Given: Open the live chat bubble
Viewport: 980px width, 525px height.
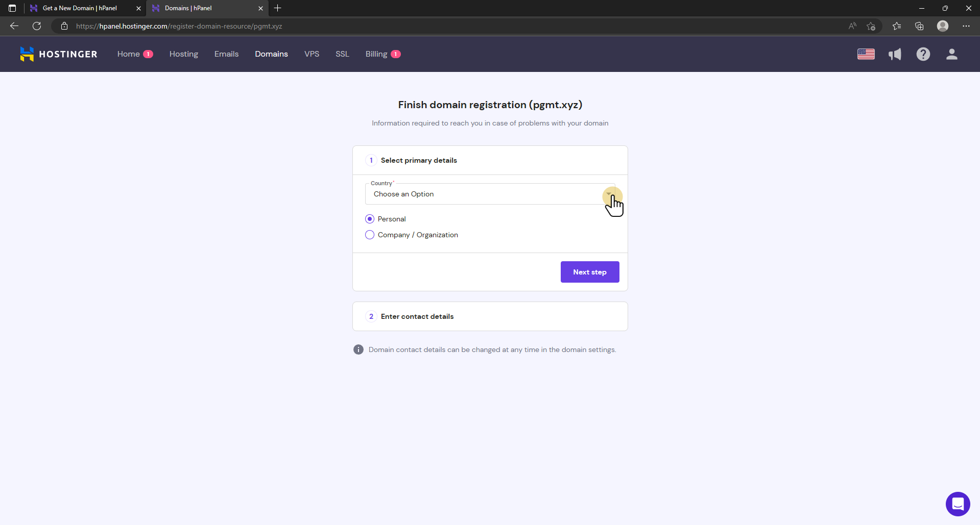Looking at the screenshot, I should click(958, 504).
